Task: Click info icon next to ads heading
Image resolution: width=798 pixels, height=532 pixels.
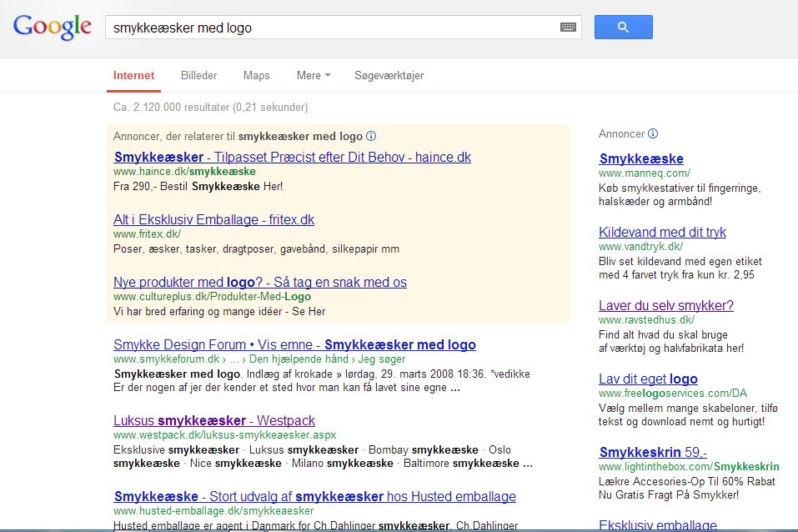Action: [x=371, y=136]
